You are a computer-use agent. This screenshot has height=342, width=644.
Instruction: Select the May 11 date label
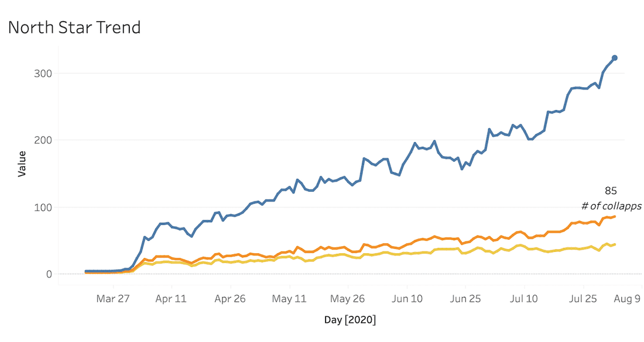pyautogui.click(x=290, y=299)
